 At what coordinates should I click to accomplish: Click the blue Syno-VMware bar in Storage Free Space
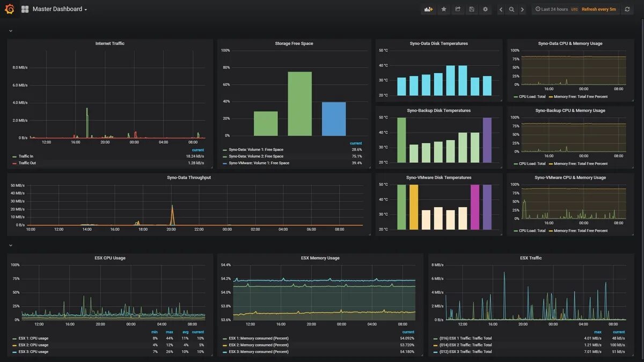coord(334,119)
